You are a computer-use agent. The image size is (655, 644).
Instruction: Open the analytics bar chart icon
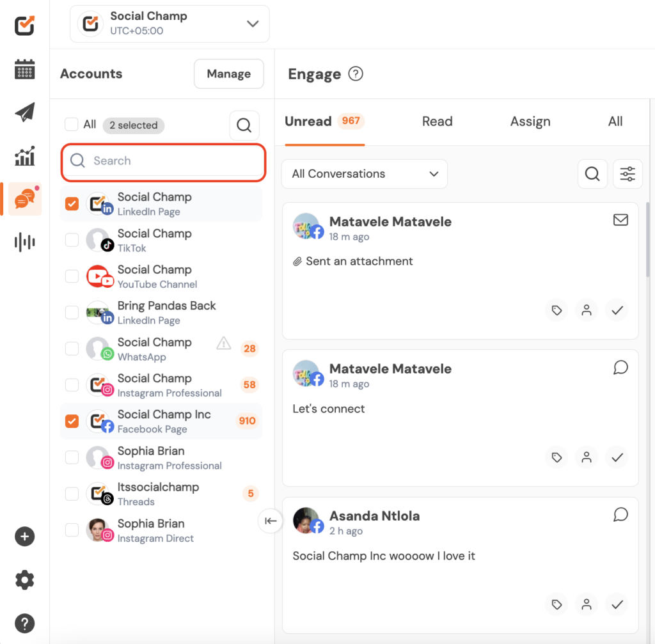[x=24, y=155]
